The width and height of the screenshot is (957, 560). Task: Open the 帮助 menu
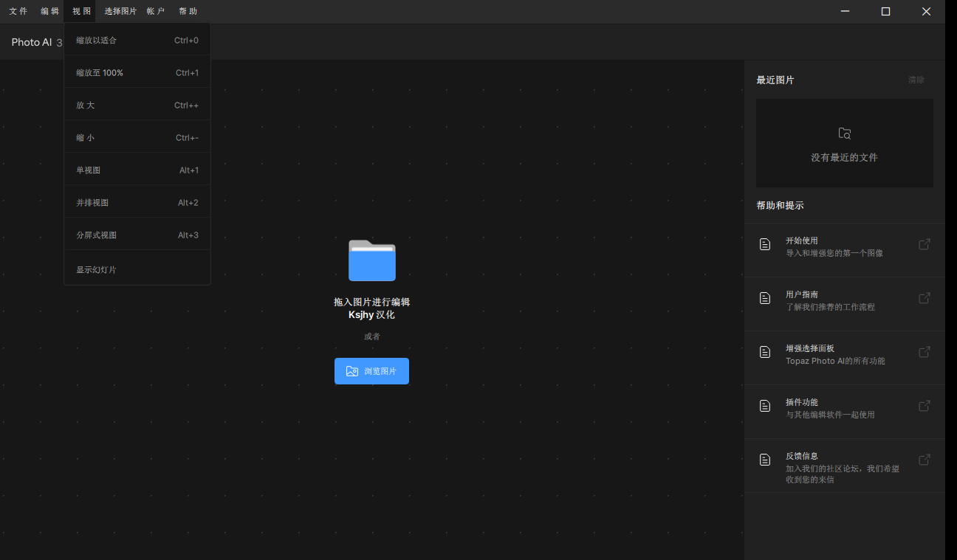click(188, 11)
